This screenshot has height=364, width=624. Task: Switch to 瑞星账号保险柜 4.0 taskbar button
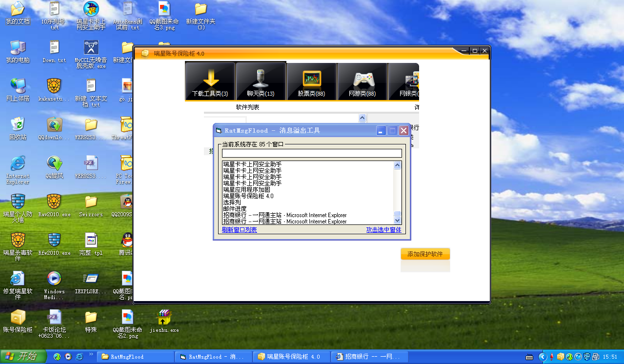(291, 357)
